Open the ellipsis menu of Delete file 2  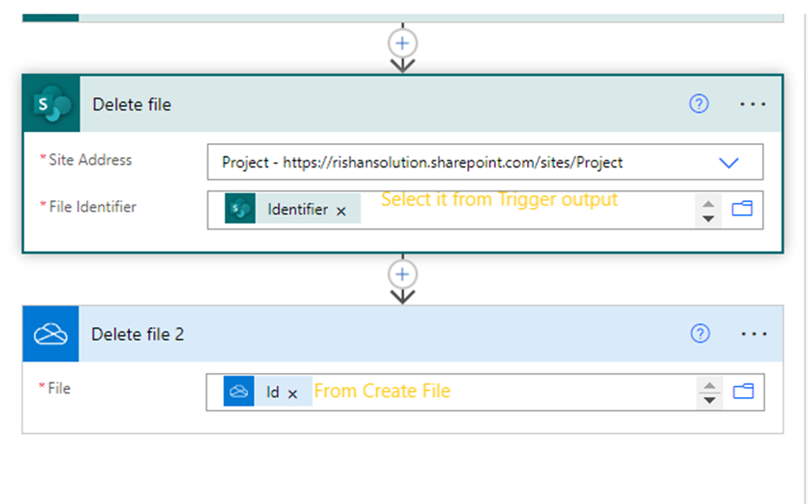click(x=753, y=334)
